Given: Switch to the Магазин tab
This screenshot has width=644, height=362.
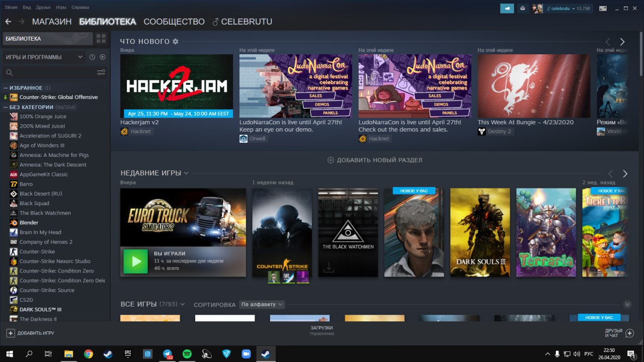Looking at the screenshot, I should pos(52,22).
